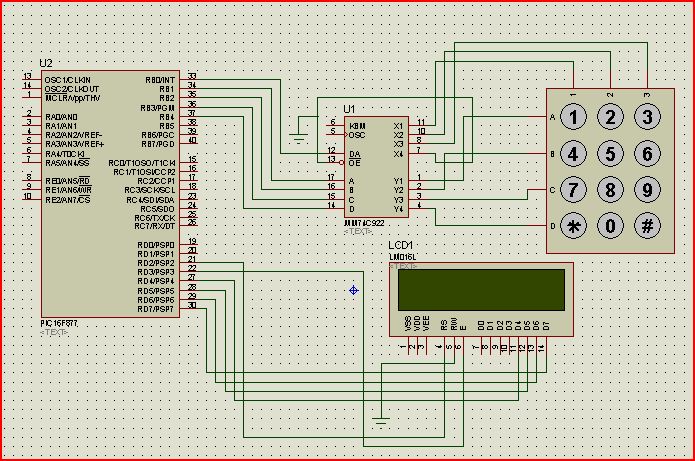Click keypad button 9
Viewport: 695px width, 461px height.
click(x=647, y=190)
